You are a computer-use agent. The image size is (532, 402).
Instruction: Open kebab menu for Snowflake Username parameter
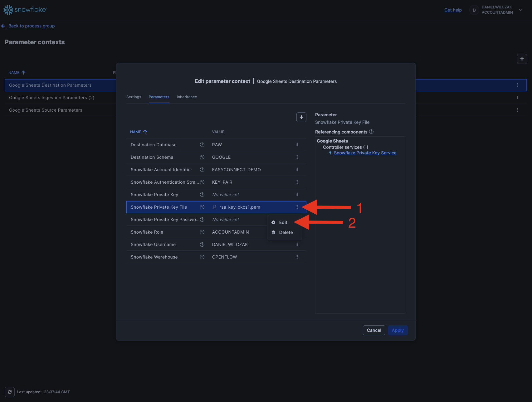coord(297,245)
